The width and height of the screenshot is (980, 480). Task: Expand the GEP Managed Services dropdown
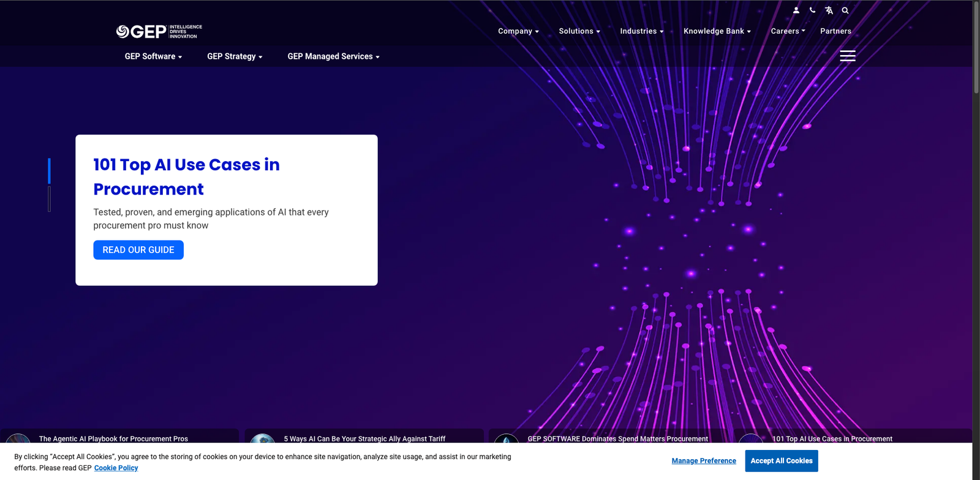pyautogui.click(x=333, y=56)
